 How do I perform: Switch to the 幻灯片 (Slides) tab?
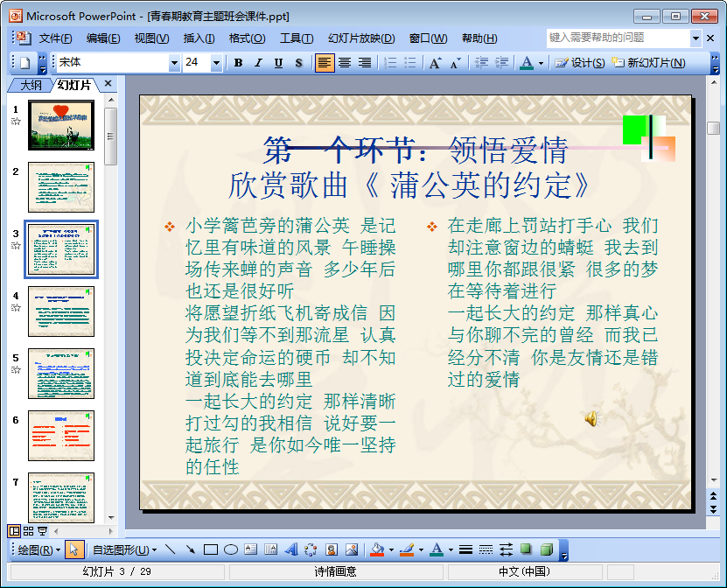pos(74,85)
